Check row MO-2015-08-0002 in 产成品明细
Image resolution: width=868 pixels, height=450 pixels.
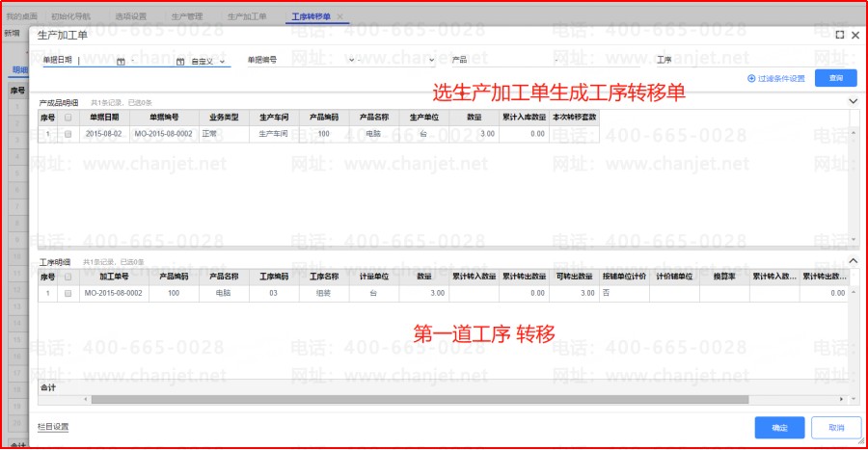(x=68, y=134)
